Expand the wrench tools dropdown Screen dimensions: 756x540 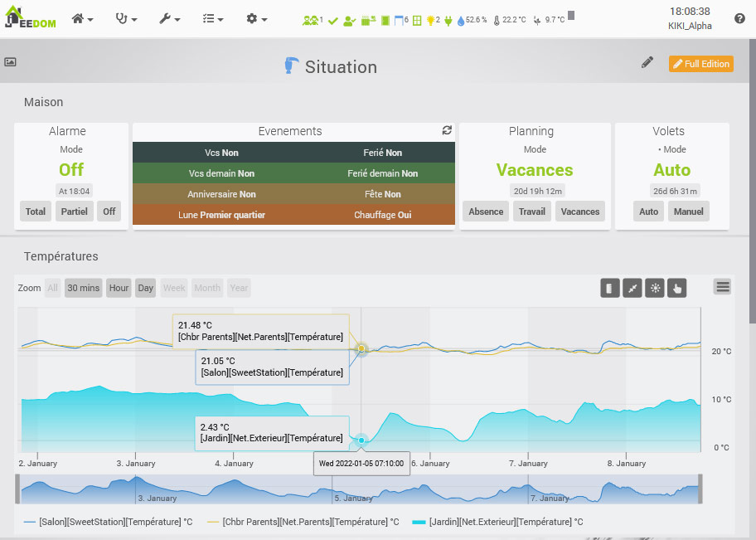[x=170, y=18]
